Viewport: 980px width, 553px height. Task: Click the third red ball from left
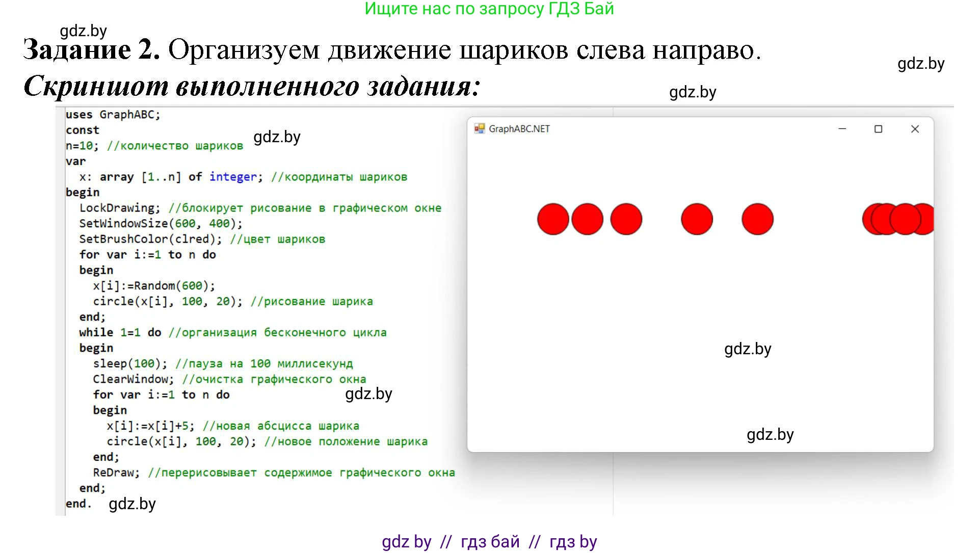(626, 219)
